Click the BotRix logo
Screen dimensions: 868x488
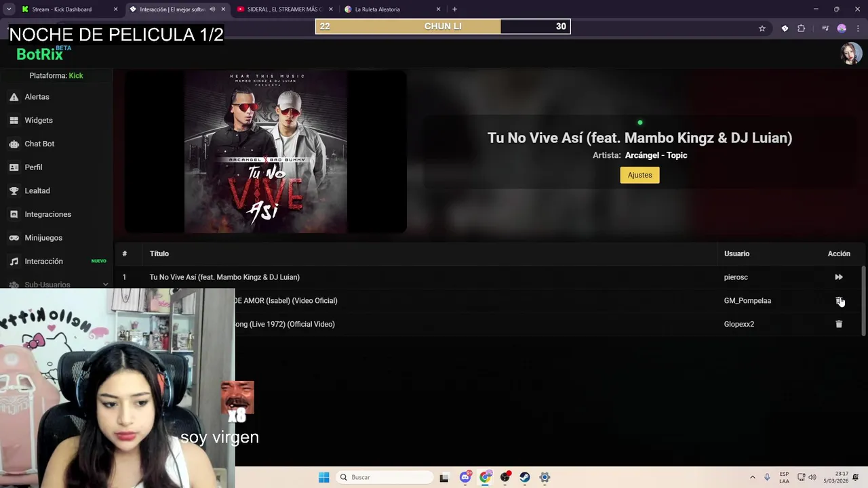pos(41,54)
